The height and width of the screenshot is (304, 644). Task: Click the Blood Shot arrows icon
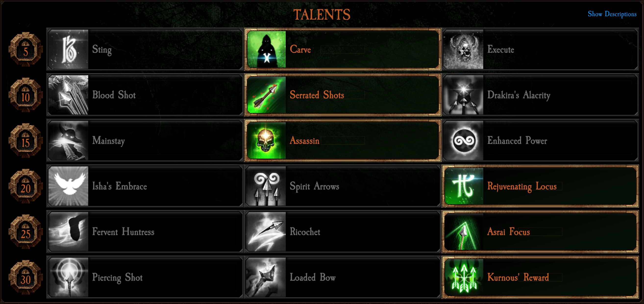(x=68, y=95)
